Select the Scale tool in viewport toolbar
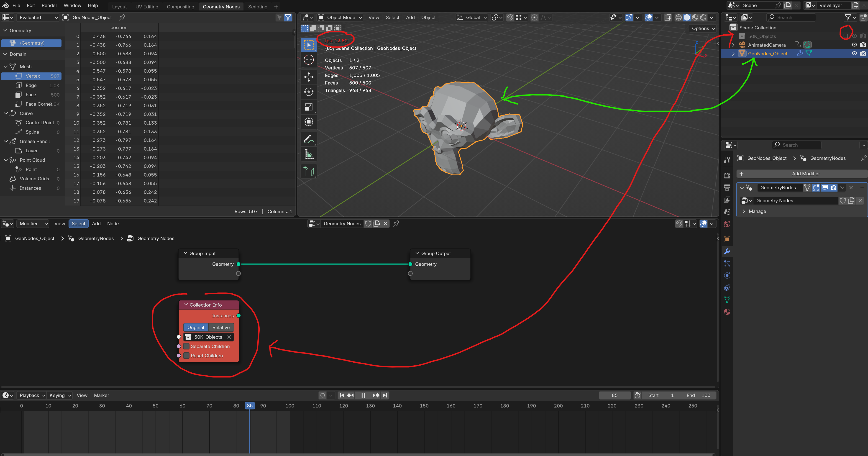This screenshot has width=868, height=456. 309,107
